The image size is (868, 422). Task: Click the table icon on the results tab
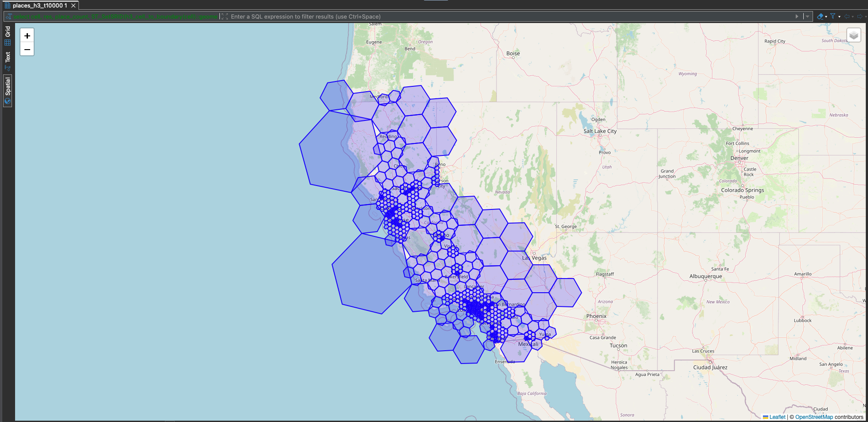[x=7, y=6]
